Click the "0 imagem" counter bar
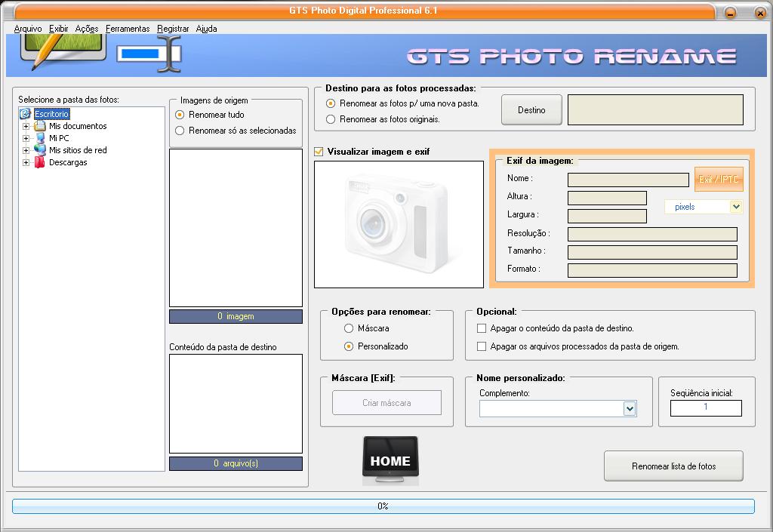This screenshot has width=773, height=532. point(236,316)
